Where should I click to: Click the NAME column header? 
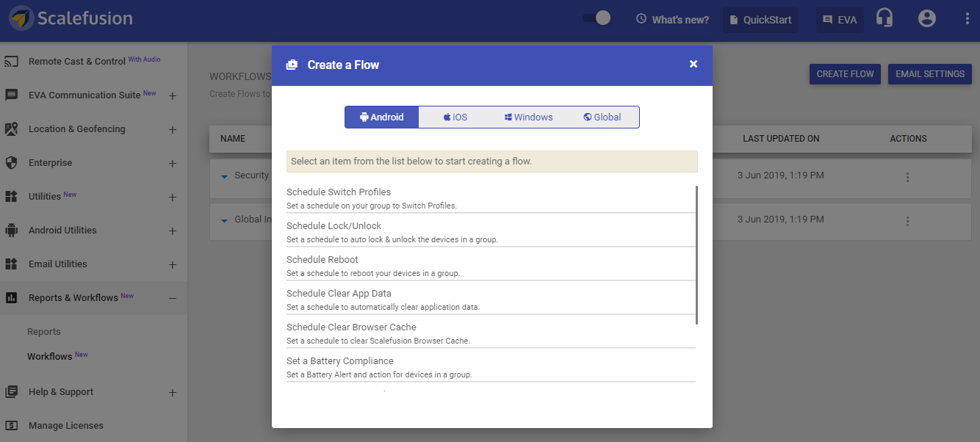click(233, 139)
